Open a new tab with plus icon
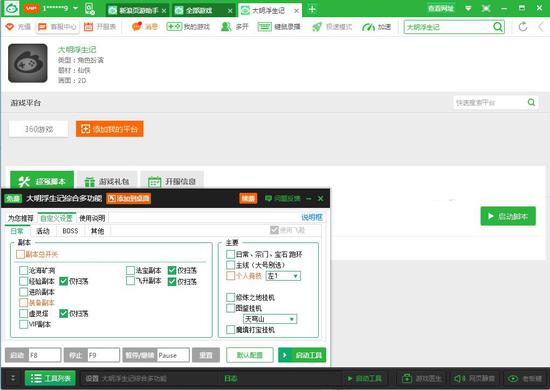Viewport: 550px width, 390px height. pos(312,9)
